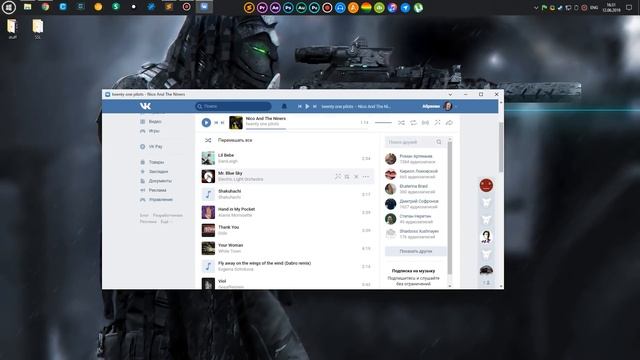Click the Nico And The Niners album cover
Image resolution: width=640 pixels, height=360 pixels.
[236, 122]
